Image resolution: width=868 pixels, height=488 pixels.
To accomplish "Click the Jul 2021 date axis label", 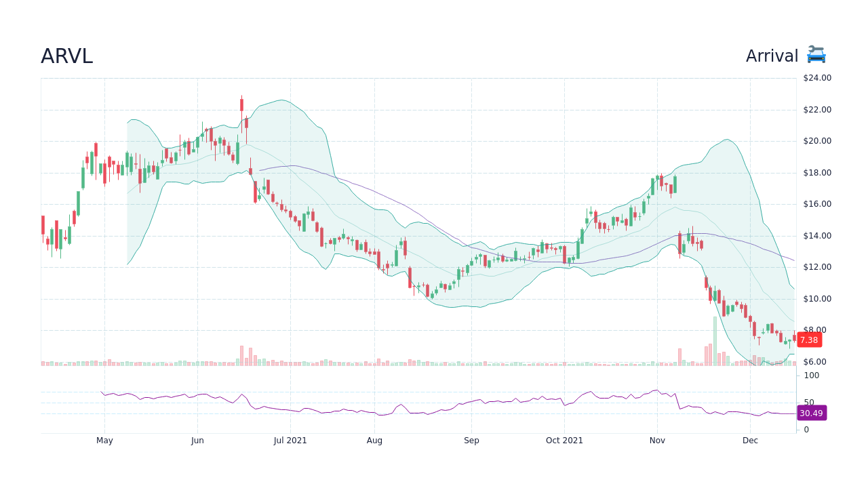I will [x=290, y=441].
